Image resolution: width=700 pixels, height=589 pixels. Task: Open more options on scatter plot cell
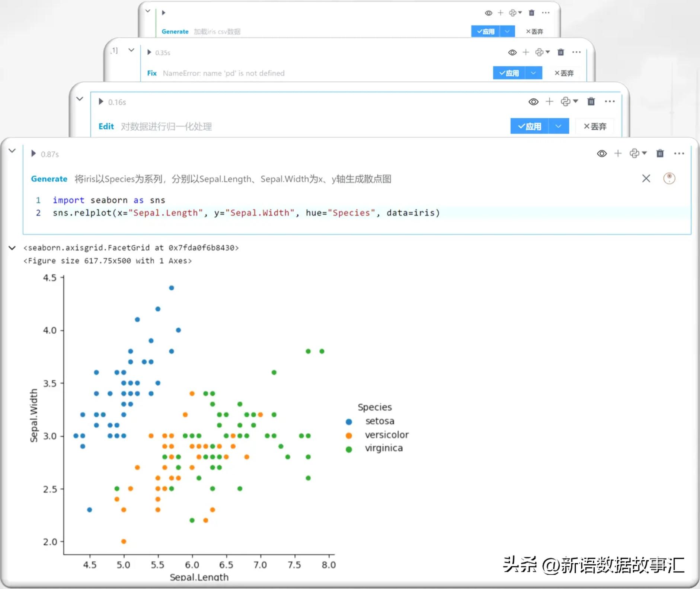point(679,153)
